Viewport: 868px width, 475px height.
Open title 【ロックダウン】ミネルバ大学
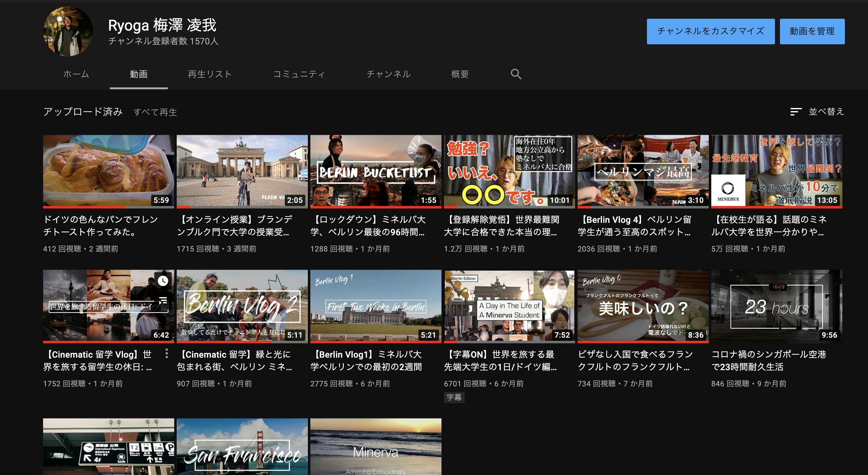pos(368,226)
